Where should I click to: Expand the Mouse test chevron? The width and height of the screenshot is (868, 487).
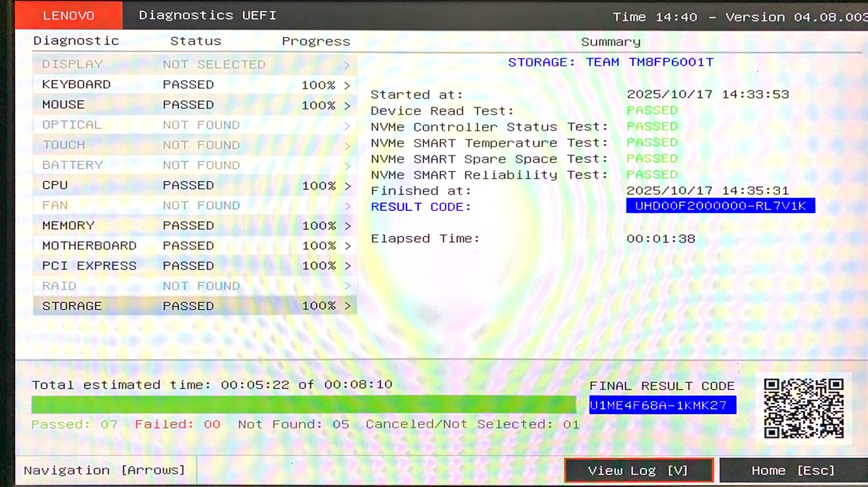pos(347,105)
